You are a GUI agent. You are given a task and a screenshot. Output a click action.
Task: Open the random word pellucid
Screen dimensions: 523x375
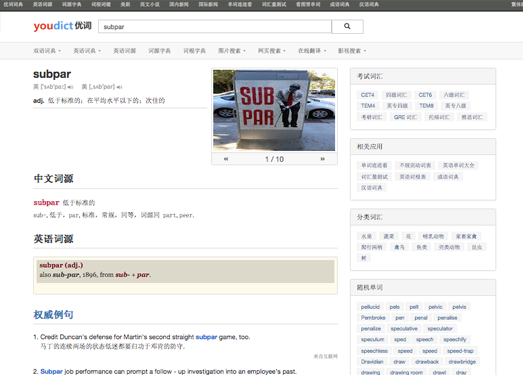tap(370, 307)
